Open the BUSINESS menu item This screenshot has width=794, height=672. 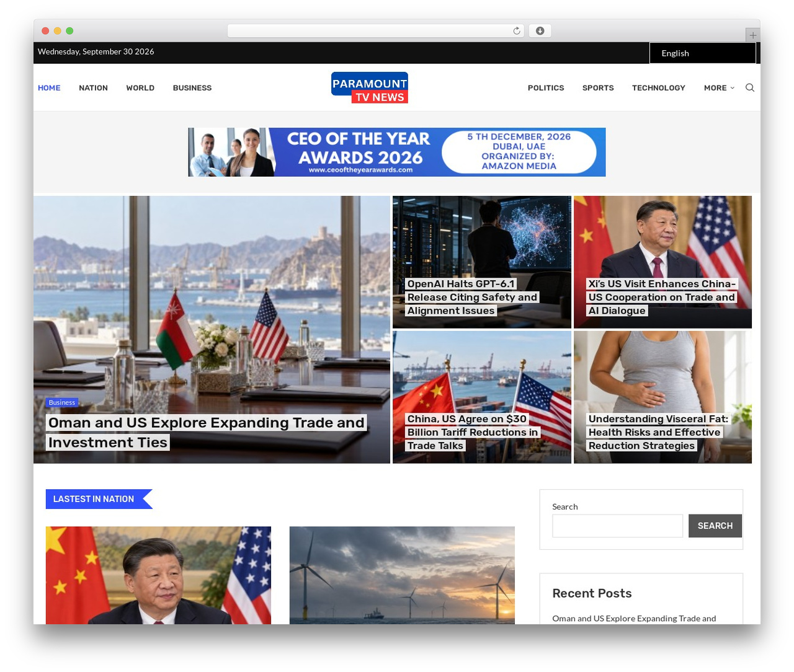click(x=192, y=88)
